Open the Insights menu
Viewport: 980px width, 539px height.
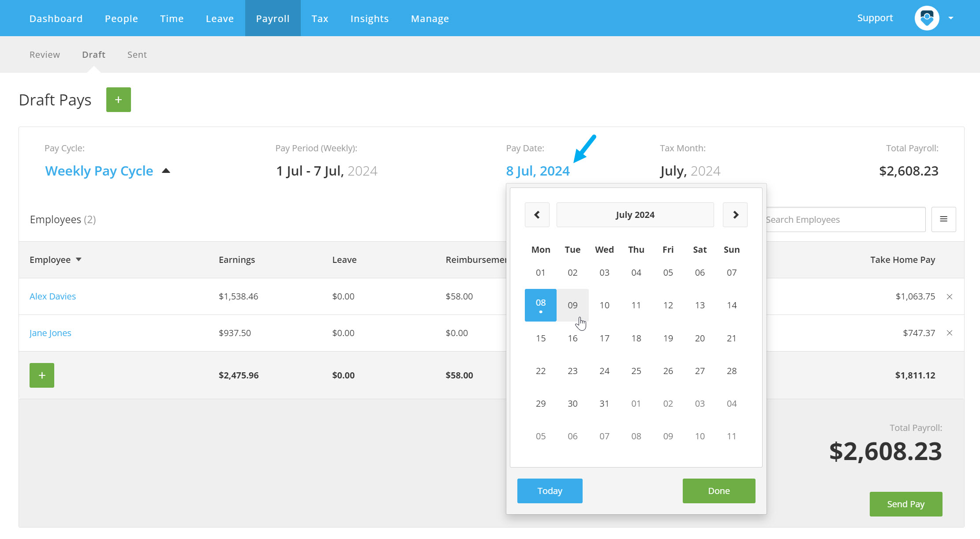pyautogui.click(x=370, y=19)
